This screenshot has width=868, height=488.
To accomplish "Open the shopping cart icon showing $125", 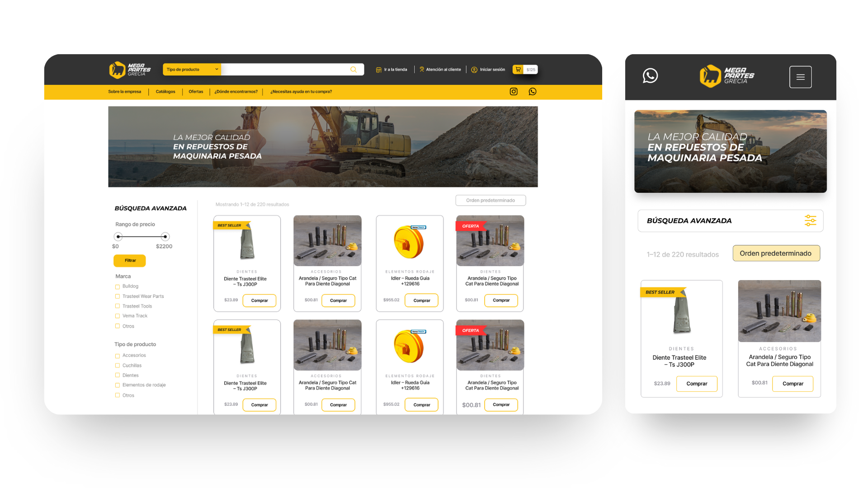I will coord(519,70).
